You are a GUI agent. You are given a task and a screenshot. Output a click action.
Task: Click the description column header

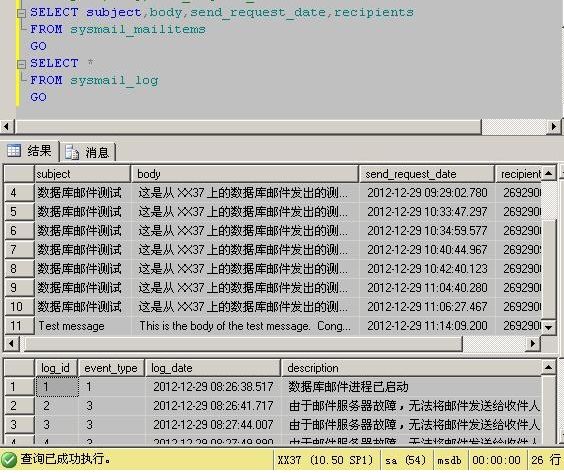pos(411,368)
